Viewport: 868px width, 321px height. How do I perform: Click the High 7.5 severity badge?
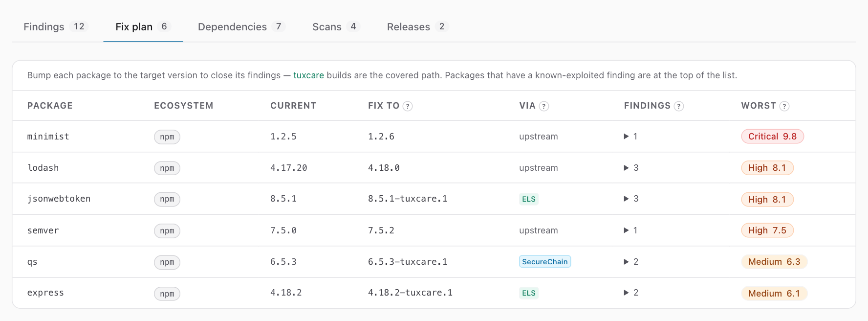(x=767, y=230)
